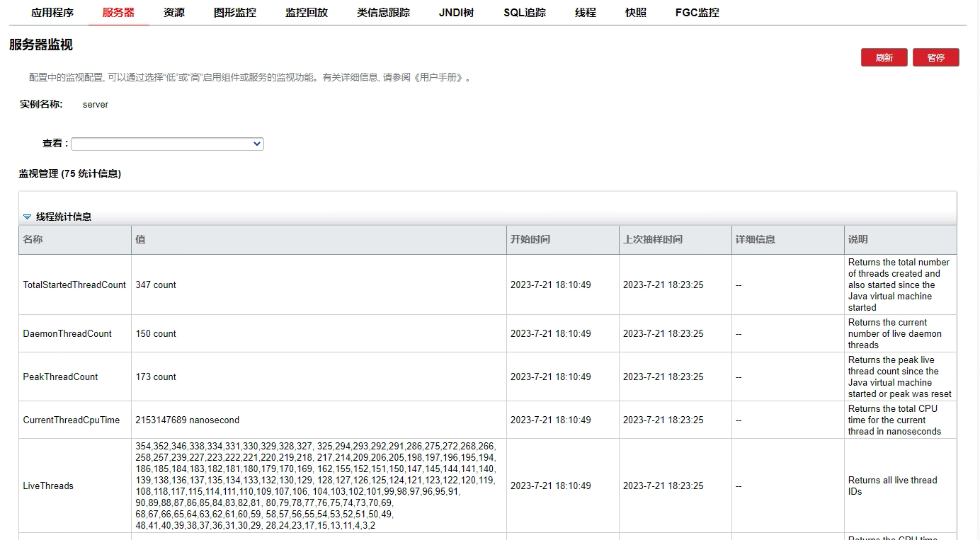This screenshot has height=540, width=980.
Task: Click the 值 column header
Action: point(140,239)
